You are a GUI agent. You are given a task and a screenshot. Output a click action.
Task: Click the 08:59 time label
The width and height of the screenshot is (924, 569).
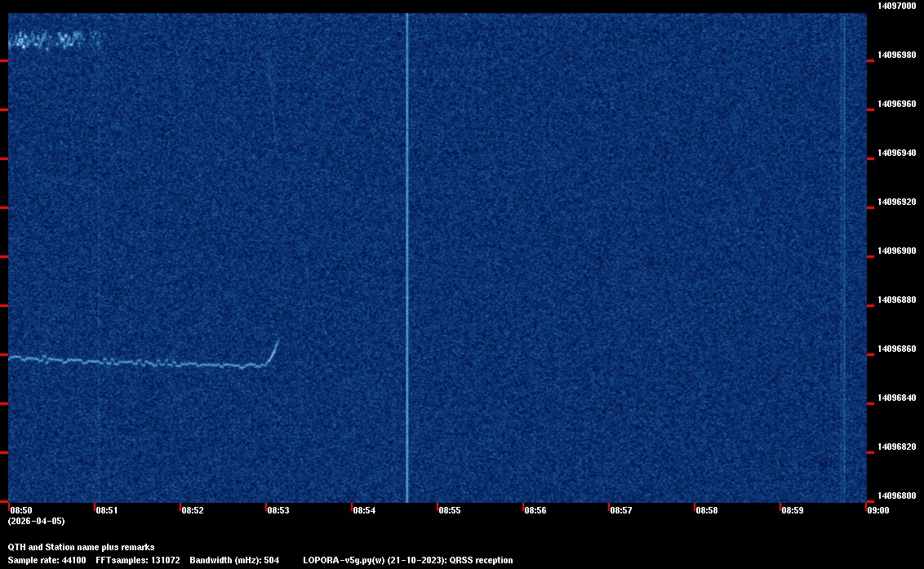point(793,510)
